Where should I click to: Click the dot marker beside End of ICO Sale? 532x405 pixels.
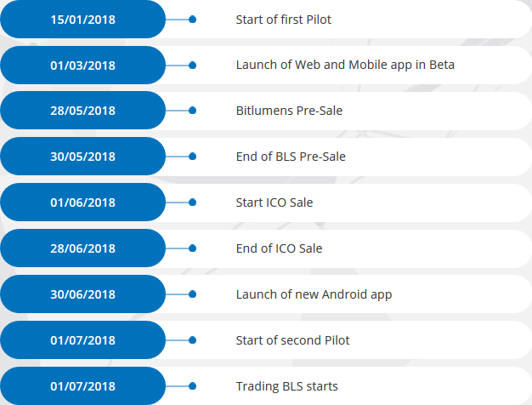[192, 248]
